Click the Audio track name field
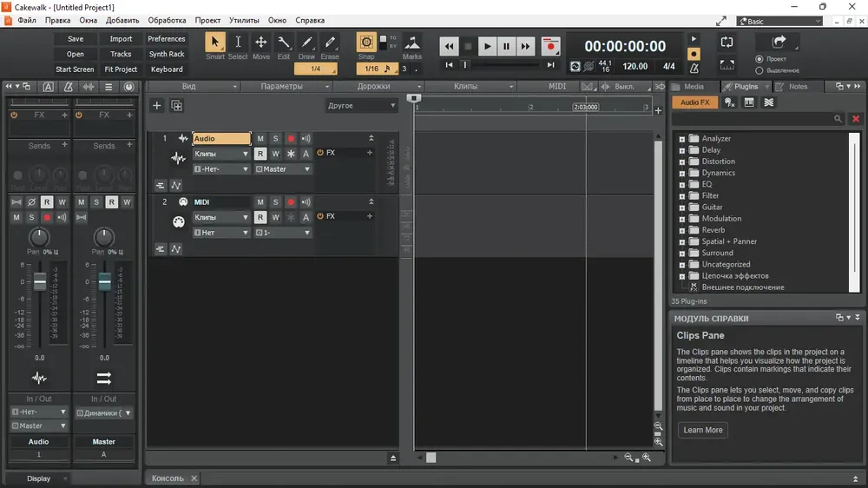The width and height of the screenshot is (868, 488). (x=221, y=138)
